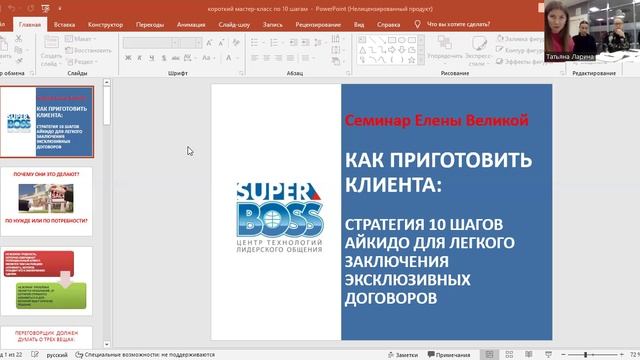The width and height of the screenshot is (640, 360).
Task: Start slideshow from status bar icon
Action: [x=549, y=354]
